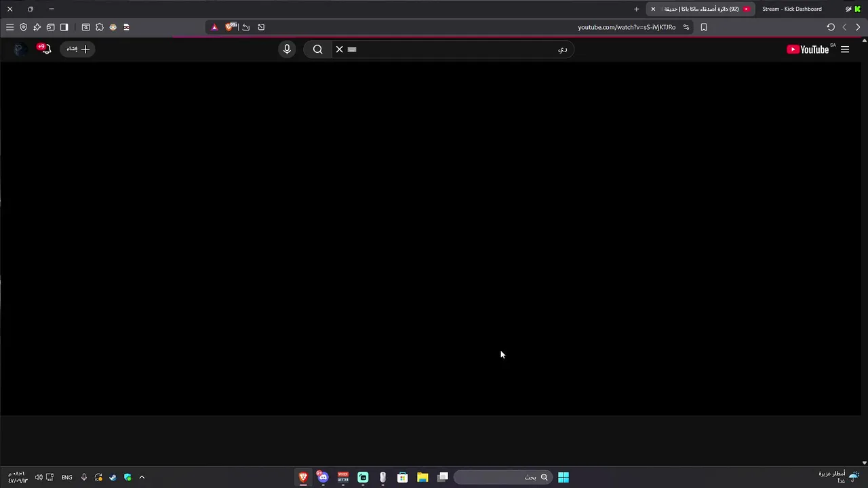Click the share arrow icon in address bar

[x=246, y=27]
